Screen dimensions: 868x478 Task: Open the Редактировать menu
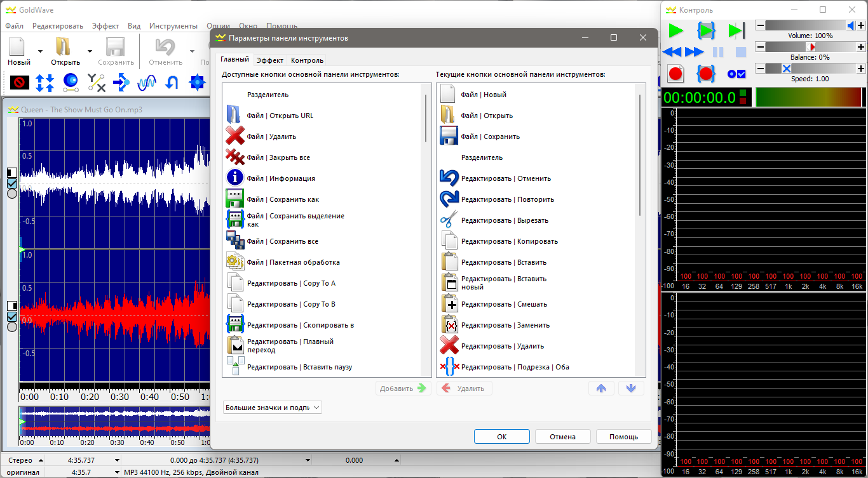pyautogui.click(x=58, y=26)
